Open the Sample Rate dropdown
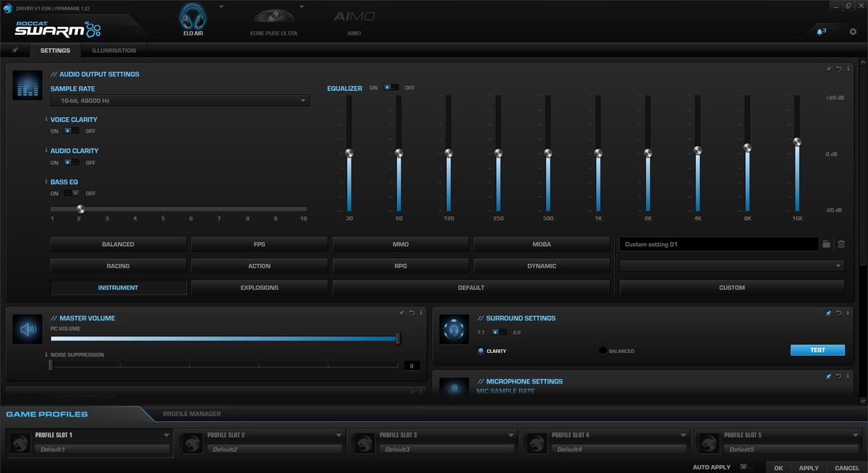The height and width of the screenshot is (473, 868). coord(180,101)
